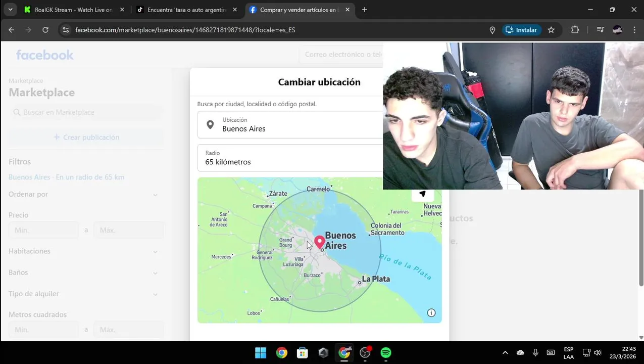The height and width of the screenshot is (364, 644).
Task: Click the page vertical scrollbar
Action: [641, 238]
